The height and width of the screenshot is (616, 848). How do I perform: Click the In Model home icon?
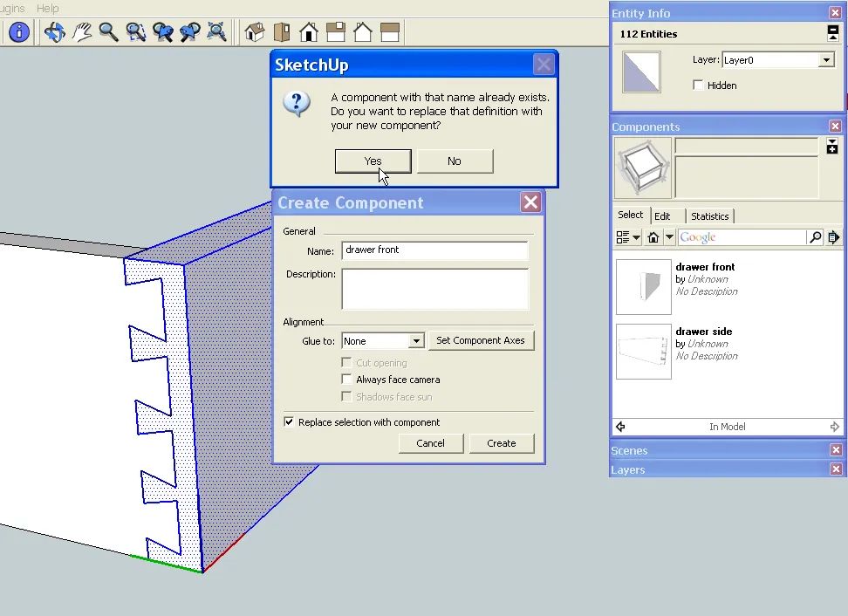653,236
